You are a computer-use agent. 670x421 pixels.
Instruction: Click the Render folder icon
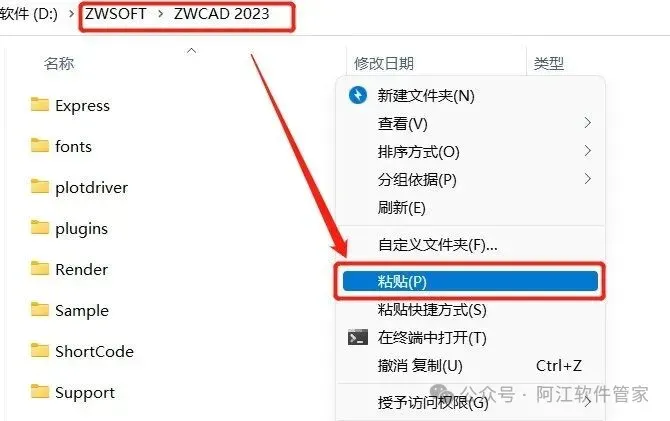pyautogui.click(x=40, y=268)
